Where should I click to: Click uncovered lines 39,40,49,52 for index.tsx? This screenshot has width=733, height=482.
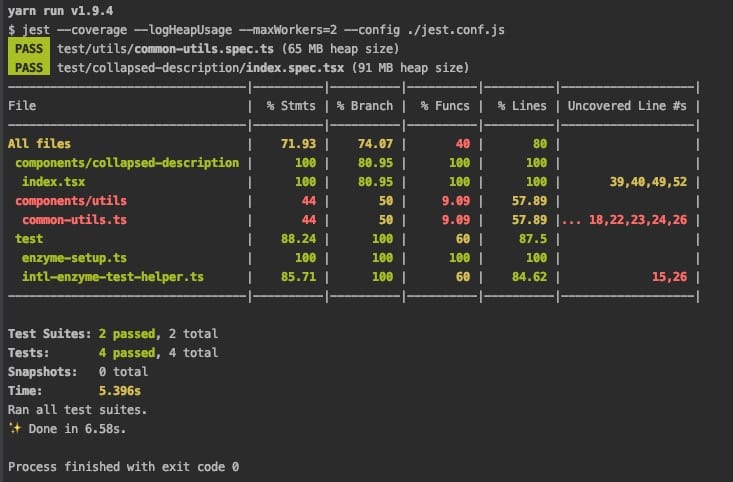click(648, 182)
